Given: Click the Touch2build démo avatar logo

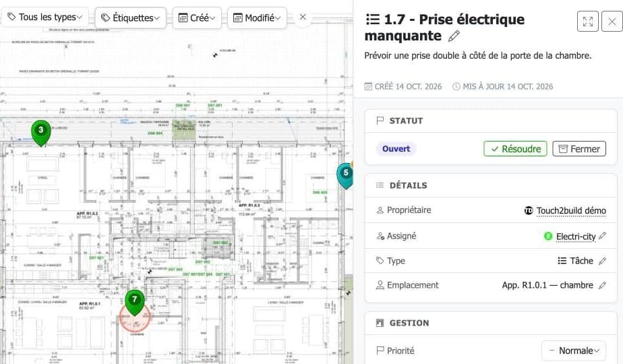Looking at the screenshot, I should [529, 210].
